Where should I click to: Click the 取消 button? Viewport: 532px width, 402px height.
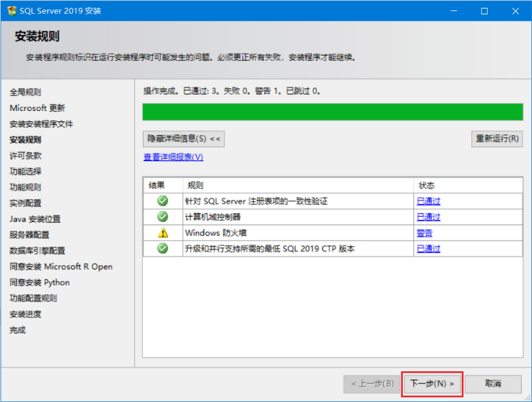coord(493,384)
